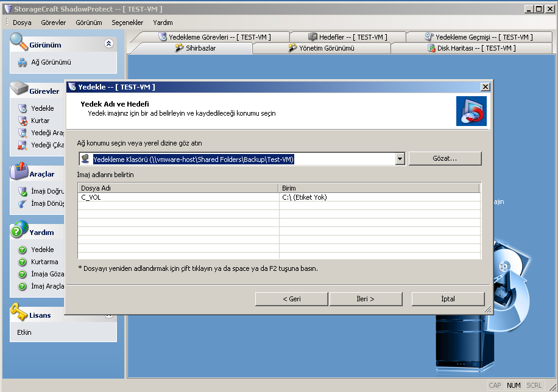Click Yedeği Araştır icon in sidebar
Screen dimensions: 558x392
tap(23, 133)
